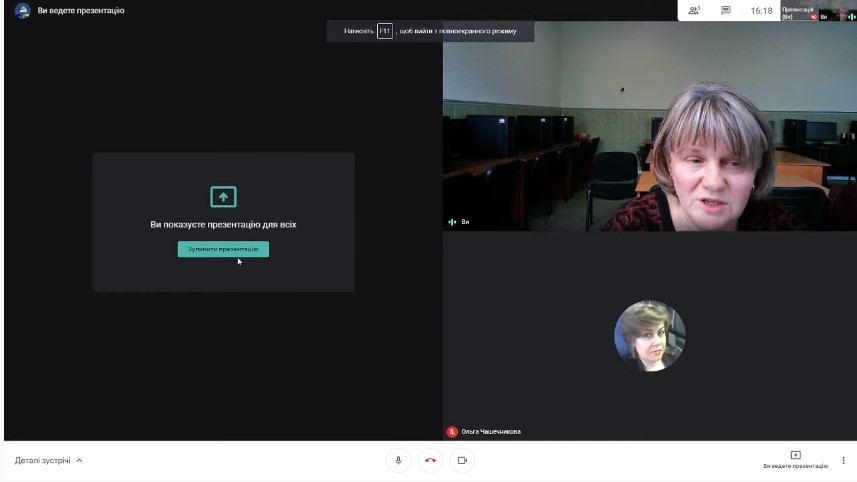Click Ольга Чашечникова's profile avatar
Image resolution: width=857 pixels, height=482 pixels.
click(x=649, y=336)
